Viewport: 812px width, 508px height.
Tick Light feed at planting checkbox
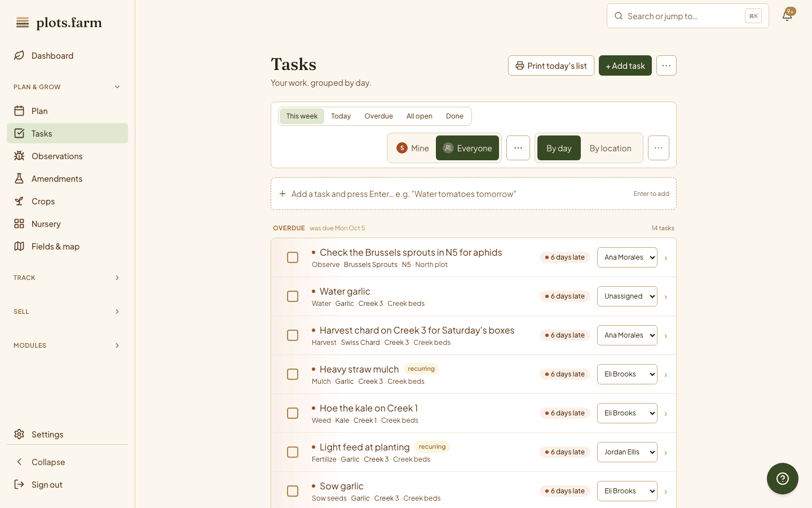(x=293, y=452)
